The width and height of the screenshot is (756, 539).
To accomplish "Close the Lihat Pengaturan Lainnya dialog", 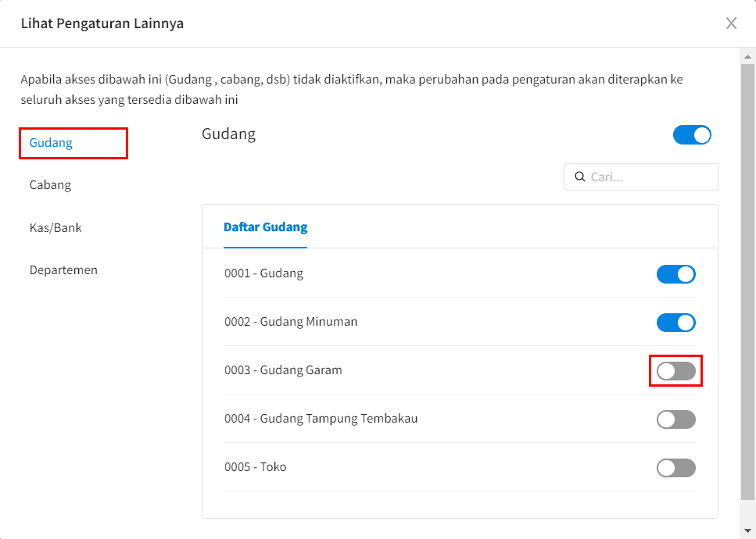I will click(x=731, y=23).
